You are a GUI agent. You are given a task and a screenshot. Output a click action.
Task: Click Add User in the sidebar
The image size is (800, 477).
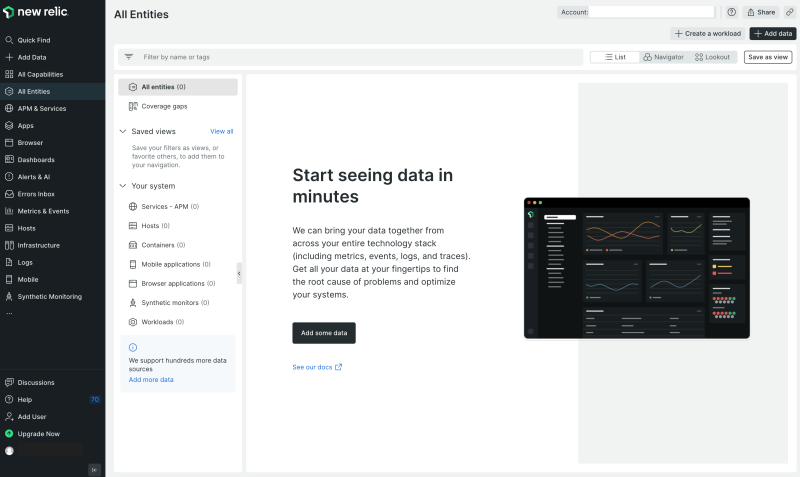pyautogui.click(x=32, y=417)
